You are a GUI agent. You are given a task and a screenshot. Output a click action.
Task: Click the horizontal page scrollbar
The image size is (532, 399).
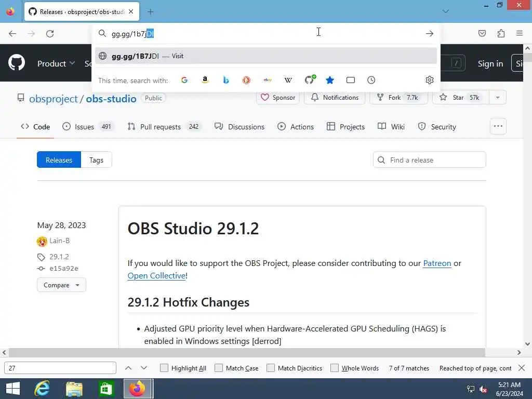tap(247, 353)
